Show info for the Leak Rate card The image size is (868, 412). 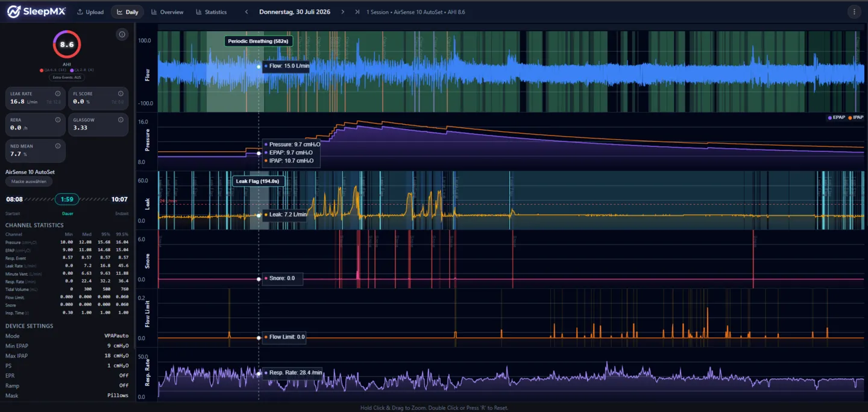click(x=58, y=93)
